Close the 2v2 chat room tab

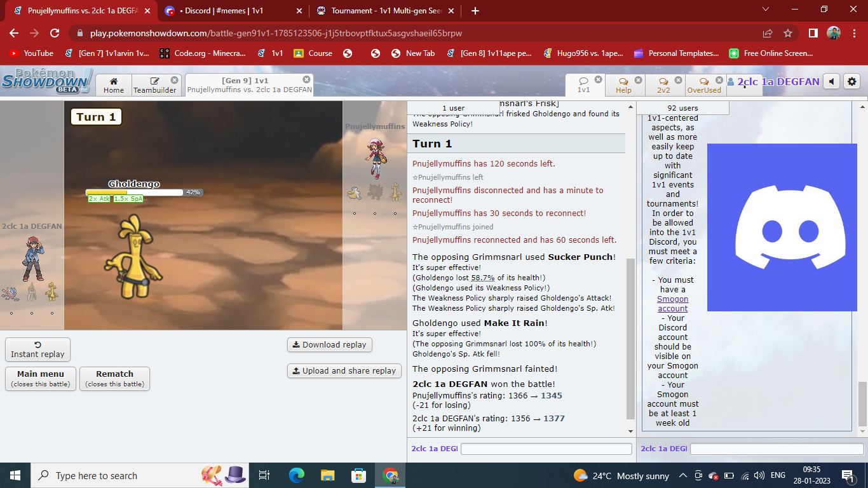click(679, 80)
